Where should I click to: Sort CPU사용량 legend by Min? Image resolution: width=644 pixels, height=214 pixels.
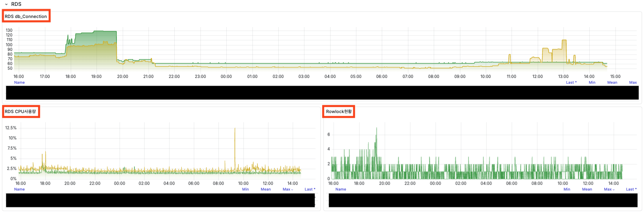(x=245, y=189)
